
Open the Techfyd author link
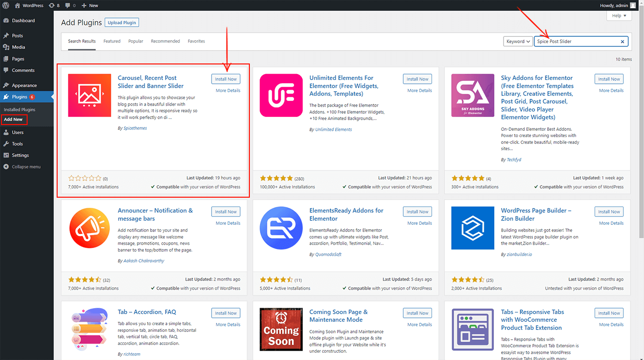coord(514,159)
